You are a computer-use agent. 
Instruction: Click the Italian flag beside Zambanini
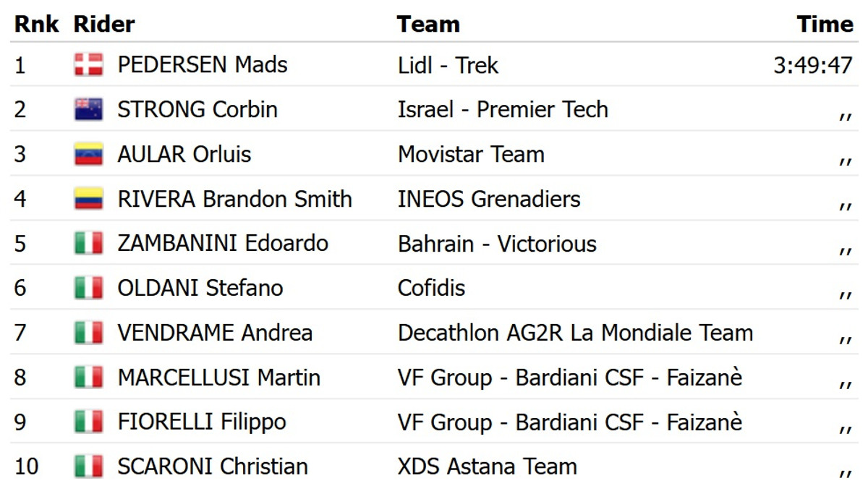88,244
